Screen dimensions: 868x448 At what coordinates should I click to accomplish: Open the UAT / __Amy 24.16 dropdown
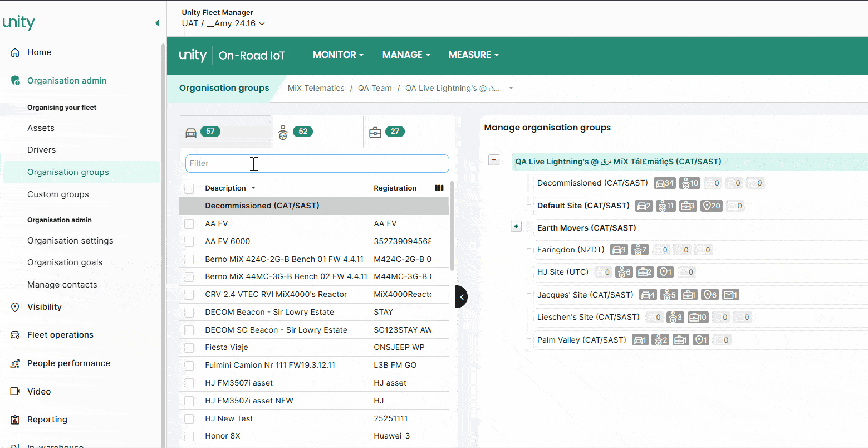click(223, 23)
